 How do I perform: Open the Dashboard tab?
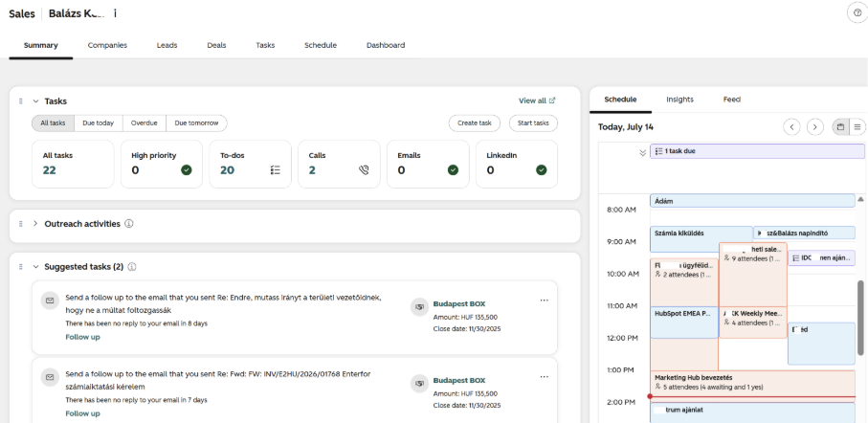click(386, 45)
